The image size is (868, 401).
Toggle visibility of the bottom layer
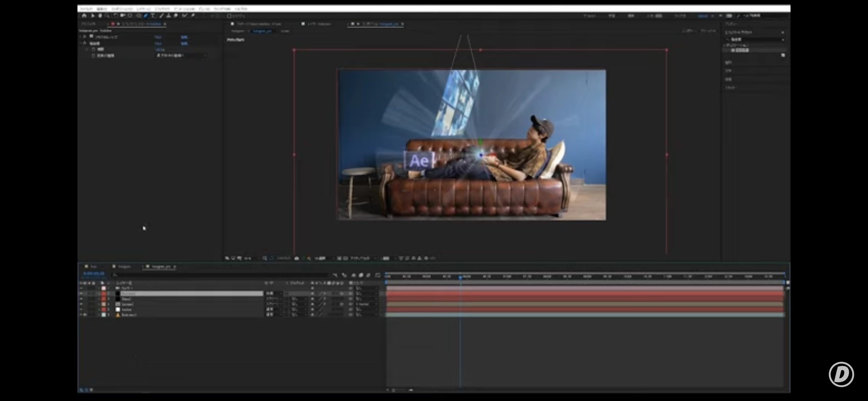(x=81, y=315)
